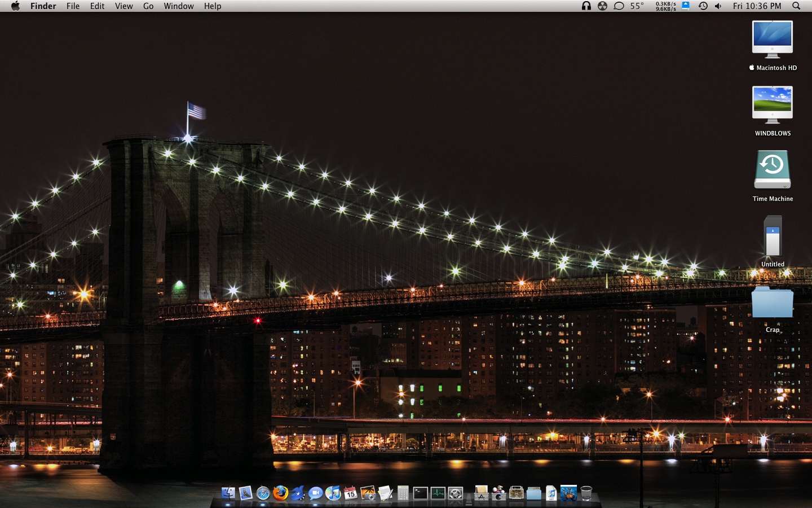Open the Time Machine drive on the desktop
The width and height of the screenshot is (812, 508).
(772, 169)
